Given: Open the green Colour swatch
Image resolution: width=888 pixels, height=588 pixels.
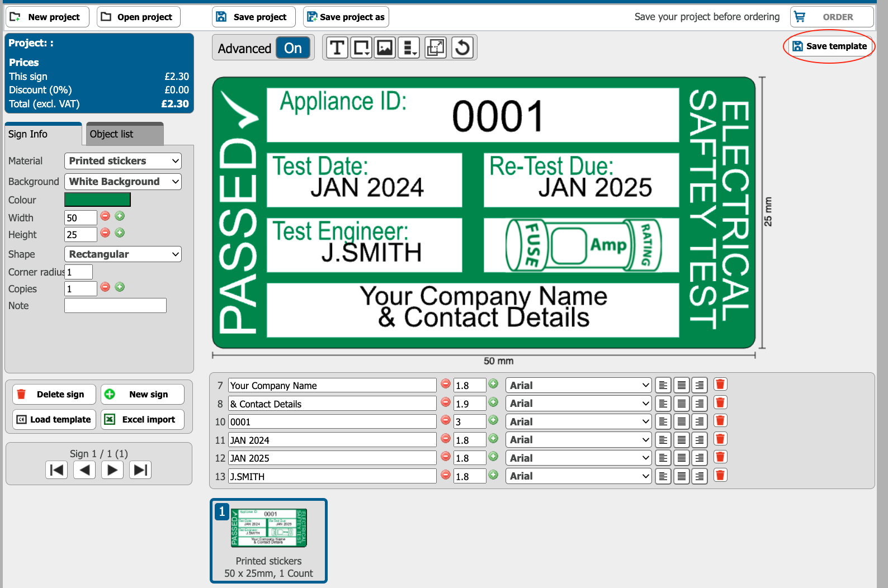Looking at the screenshot, I should pos(97,200).
